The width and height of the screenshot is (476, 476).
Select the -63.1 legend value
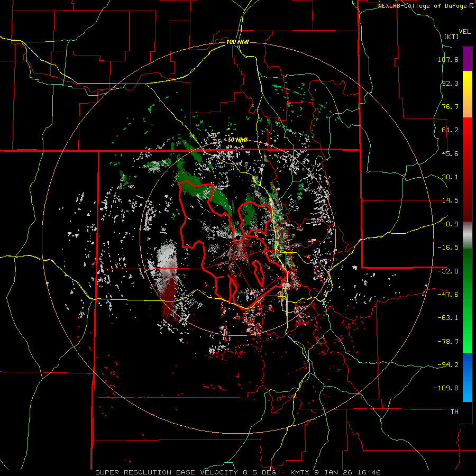click(x=448, y=318)
